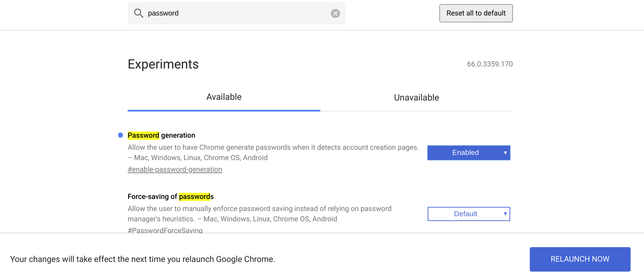This screenshot has height=274, width=644.
Task: Click the Experiments heading
Action: [163, 64]
